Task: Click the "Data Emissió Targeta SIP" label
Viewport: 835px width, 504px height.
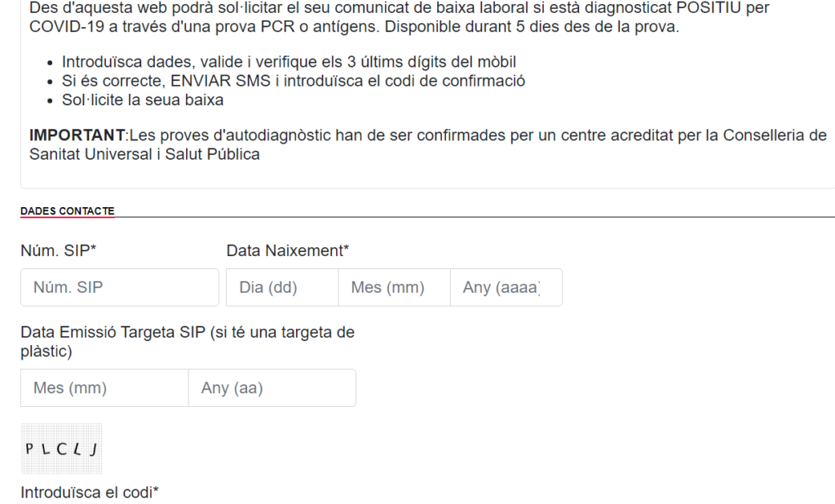Action: click(x=187, y=342)
